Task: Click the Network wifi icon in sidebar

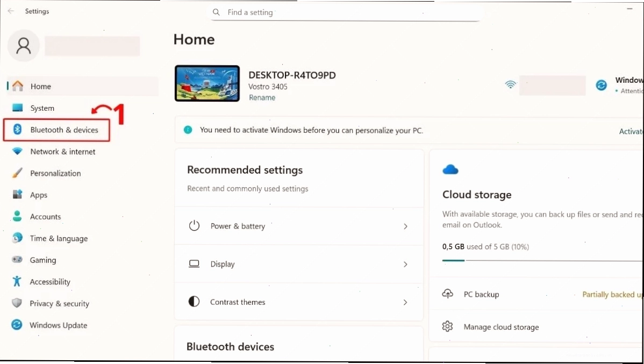Action: pos(17,151)
